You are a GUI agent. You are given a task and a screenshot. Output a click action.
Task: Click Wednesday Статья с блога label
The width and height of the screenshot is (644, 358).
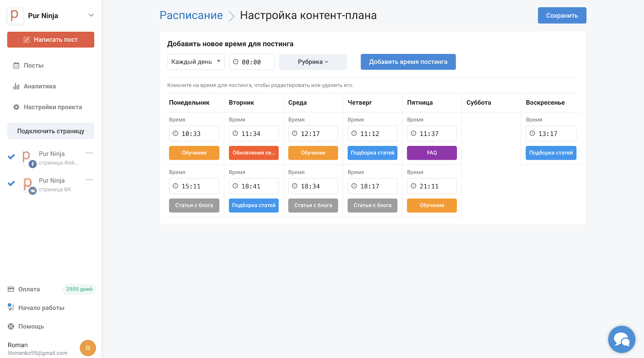point(313,206)
